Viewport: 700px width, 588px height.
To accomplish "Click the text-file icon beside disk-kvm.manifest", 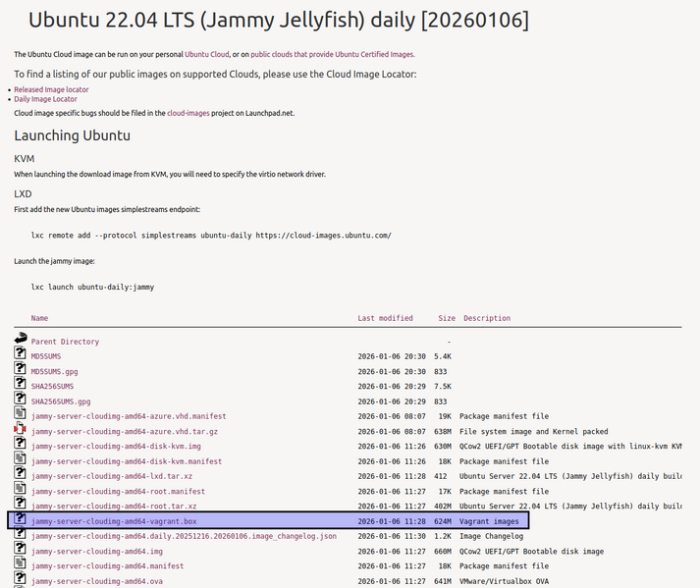I will [20, 457].
